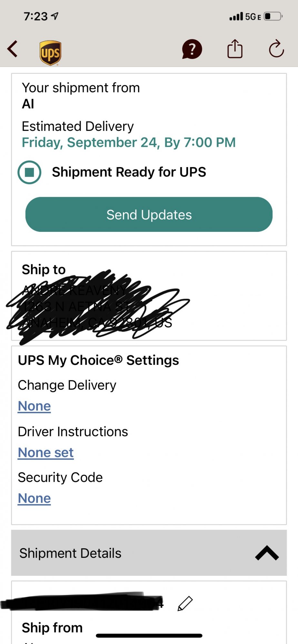Viewport: 298px width, 644px height.
Task: Tap the share icon
Action: click(235, 49)
